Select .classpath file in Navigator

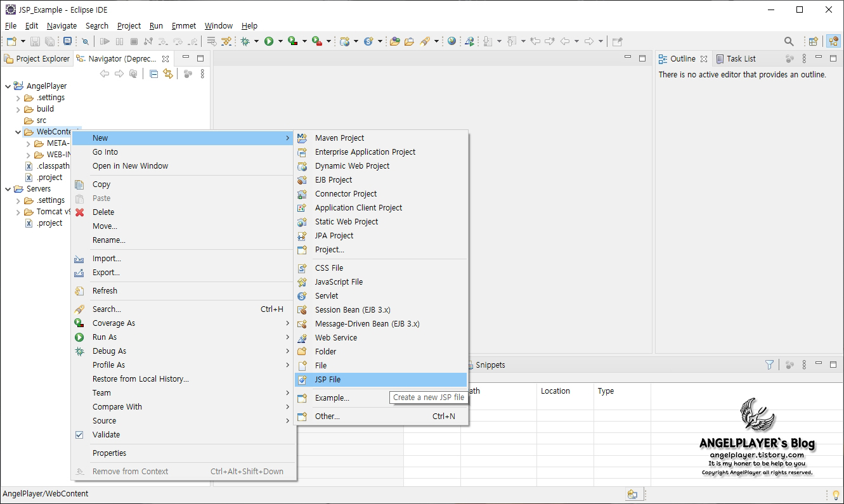click(x=53, y=166)
